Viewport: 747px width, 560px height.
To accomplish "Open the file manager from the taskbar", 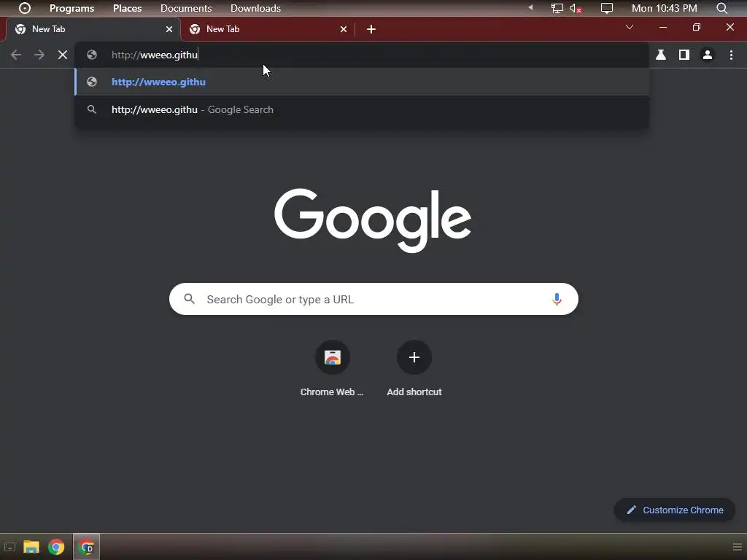I will [x=31, y=547].
